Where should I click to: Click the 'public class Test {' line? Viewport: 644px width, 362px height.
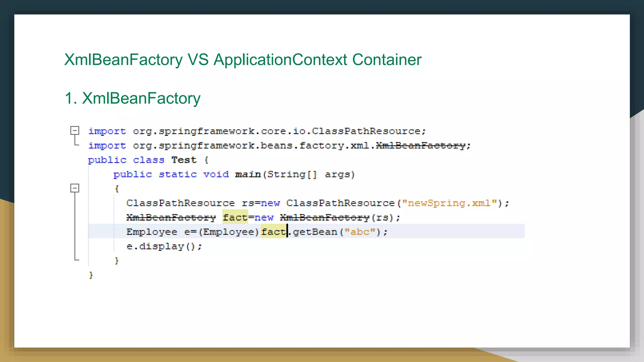[148, 160]
